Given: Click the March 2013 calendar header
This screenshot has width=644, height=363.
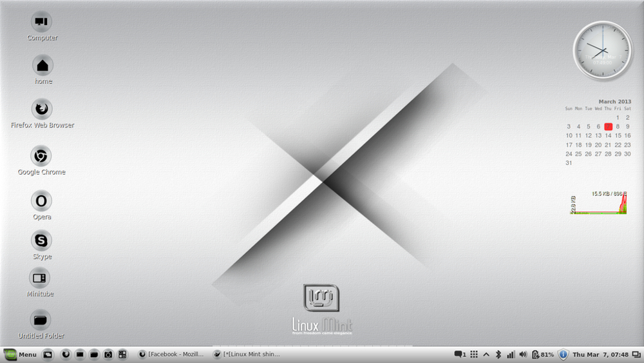Looking at the screenshot, I should pos(614,101).
